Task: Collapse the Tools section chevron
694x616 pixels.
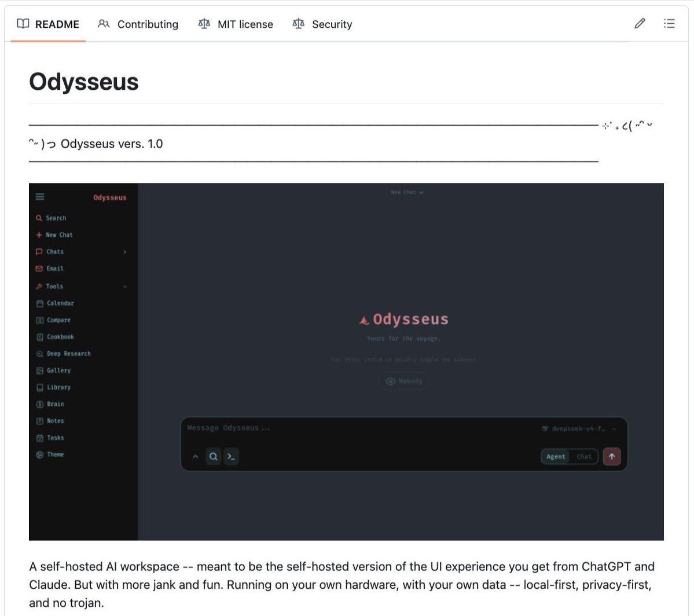Action: (125, 287)
